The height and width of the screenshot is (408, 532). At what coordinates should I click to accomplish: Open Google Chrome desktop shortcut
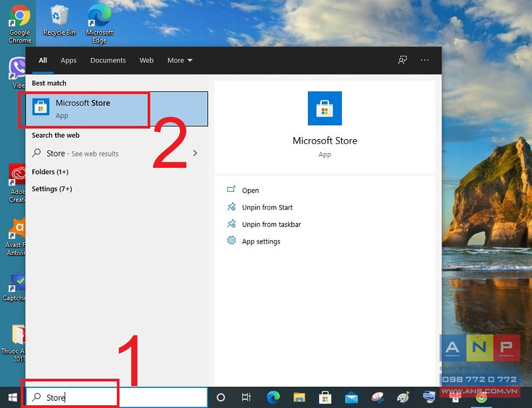click(20, 25)
